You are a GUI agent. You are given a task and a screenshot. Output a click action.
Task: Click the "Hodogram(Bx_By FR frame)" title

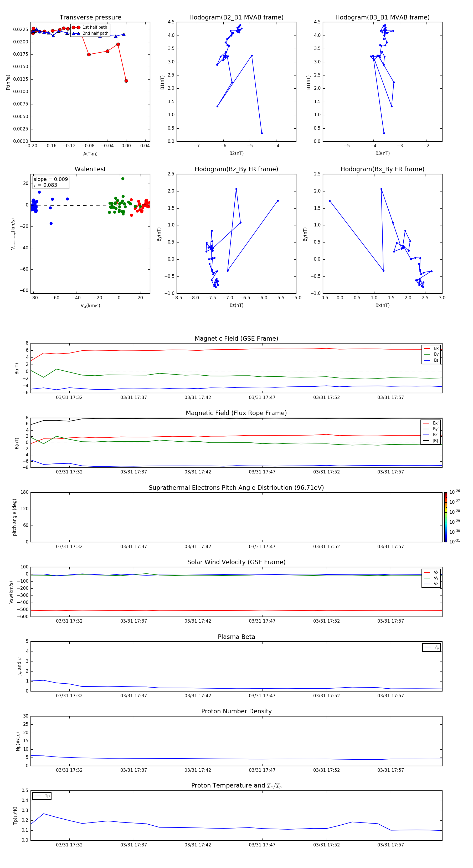[382, 169]
